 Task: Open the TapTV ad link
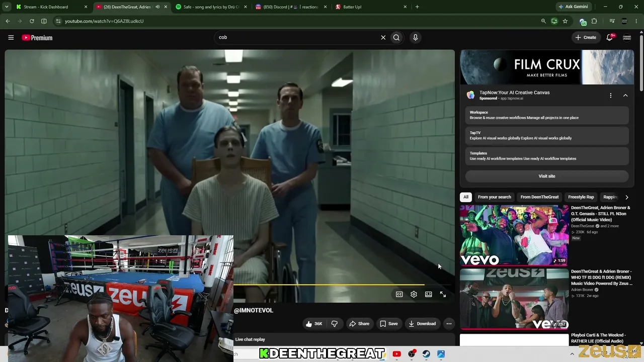click(x=547, y=135)
